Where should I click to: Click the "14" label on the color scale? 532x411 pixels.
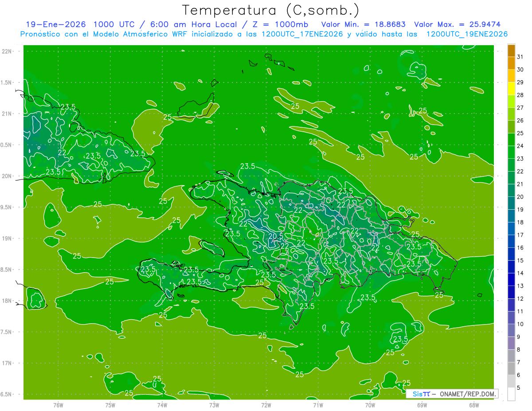click(x=520, y=273)
